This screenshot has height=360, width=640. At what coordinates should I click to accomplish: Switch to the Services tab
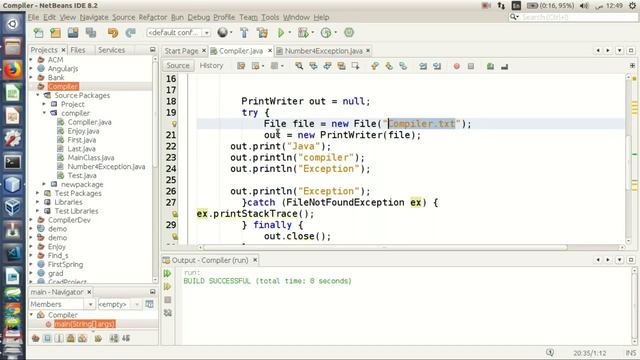point(111,50)
